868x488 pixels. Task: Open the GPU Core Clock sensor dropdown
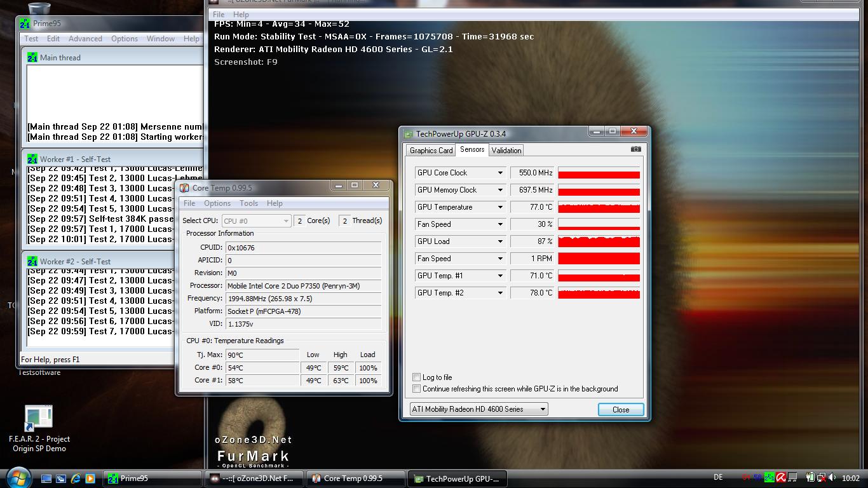[x=500, y=173]
